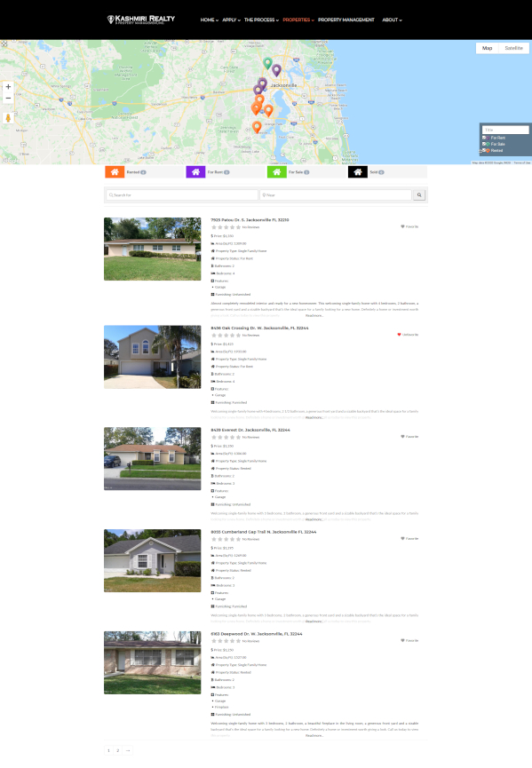Open map Terms of Use link
The width and height of the screenshot is (532, 768).
click(521, 162)
